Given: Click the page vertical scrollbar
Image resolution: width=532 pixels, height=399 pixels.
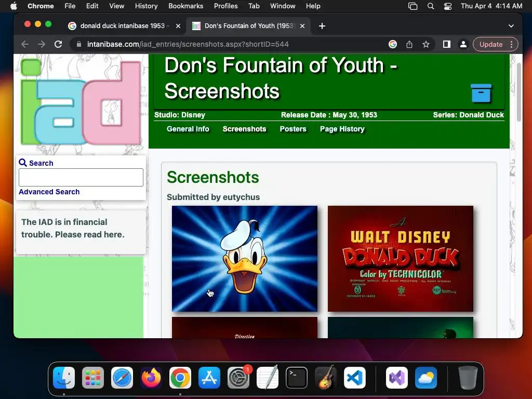Looking at the screenshot, I should (518, 92).
